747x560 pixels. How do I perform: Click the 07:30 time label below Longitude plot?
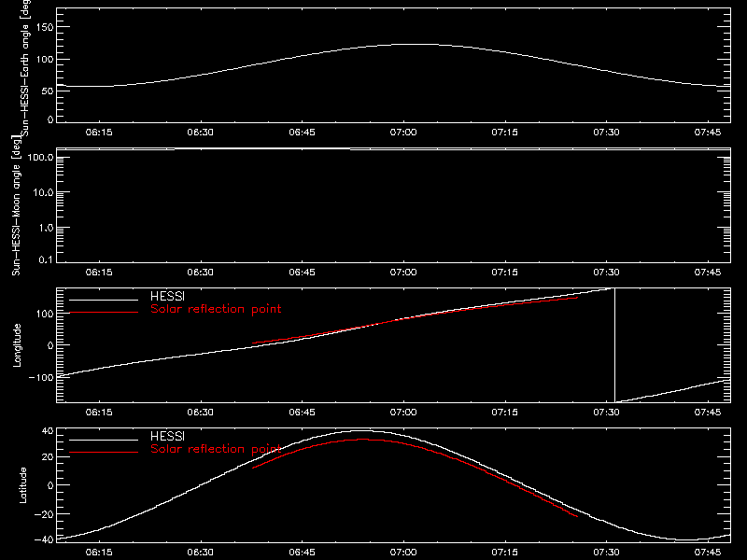[606, 413]
